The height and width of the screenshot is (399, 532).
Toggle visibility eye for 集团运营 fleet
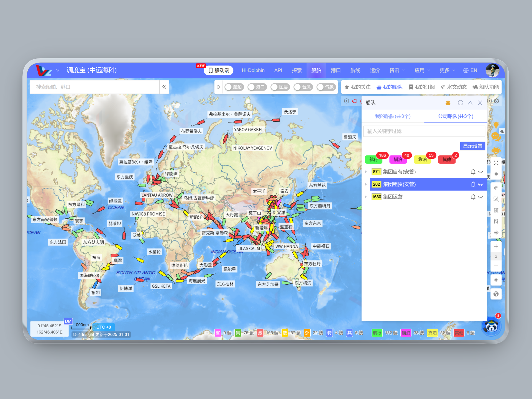tap(481, 197)
